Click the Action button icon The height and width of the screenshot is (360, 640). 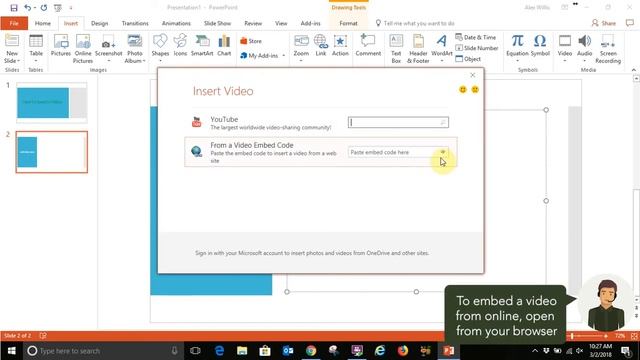pos(340,45)
